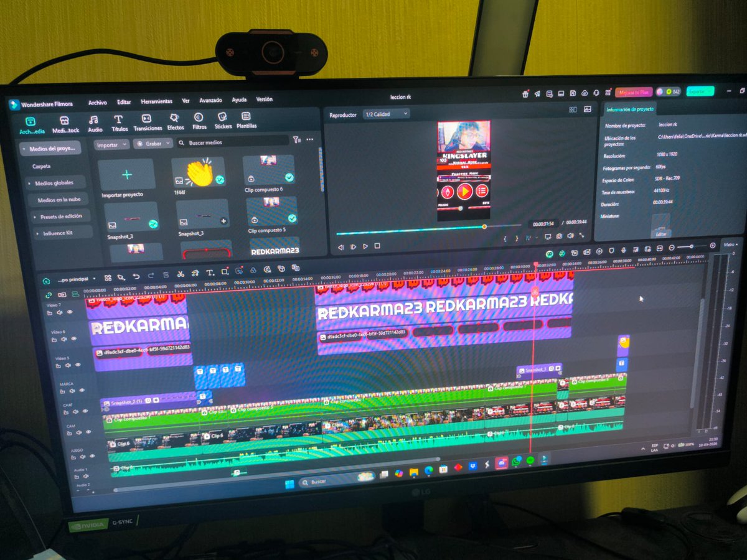This screenshot has width=747, height=560.
Task: Open the Plantillas tab icon
Action: [x=246, y=116]
